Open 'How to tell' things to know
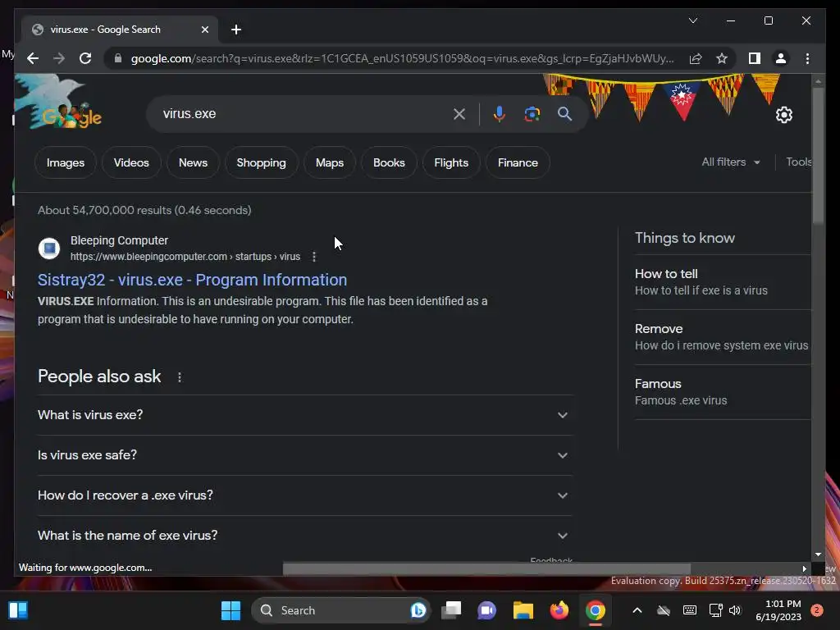The width and height of the screenshot is (840, 630). [x=722, y=282]
